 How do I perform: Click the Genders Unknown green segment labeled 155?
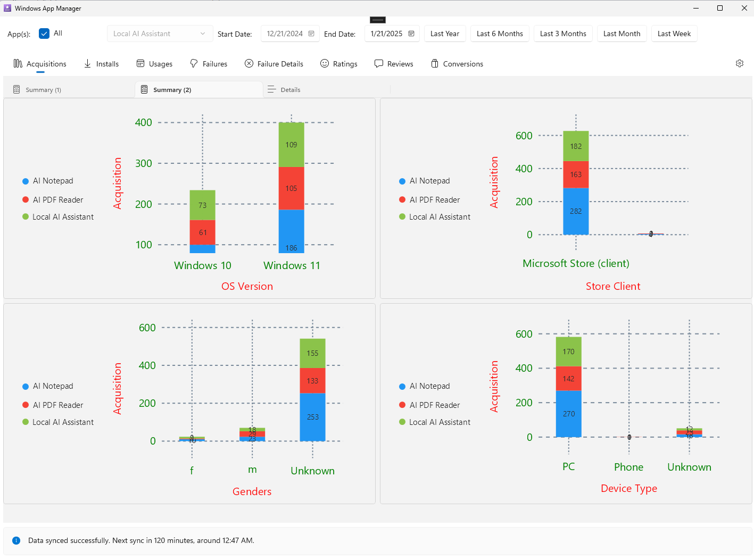[x=313, y=353]
